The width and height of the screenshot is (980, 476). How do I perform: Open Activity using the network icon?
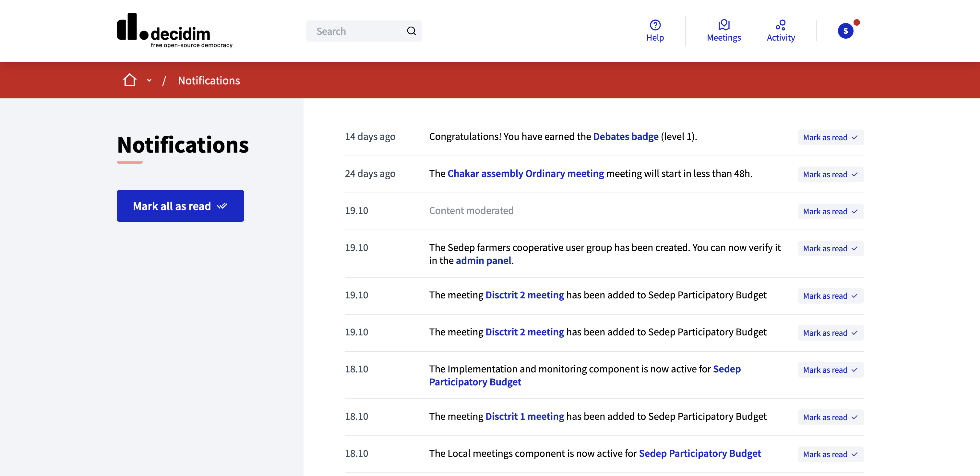[781, 24]
